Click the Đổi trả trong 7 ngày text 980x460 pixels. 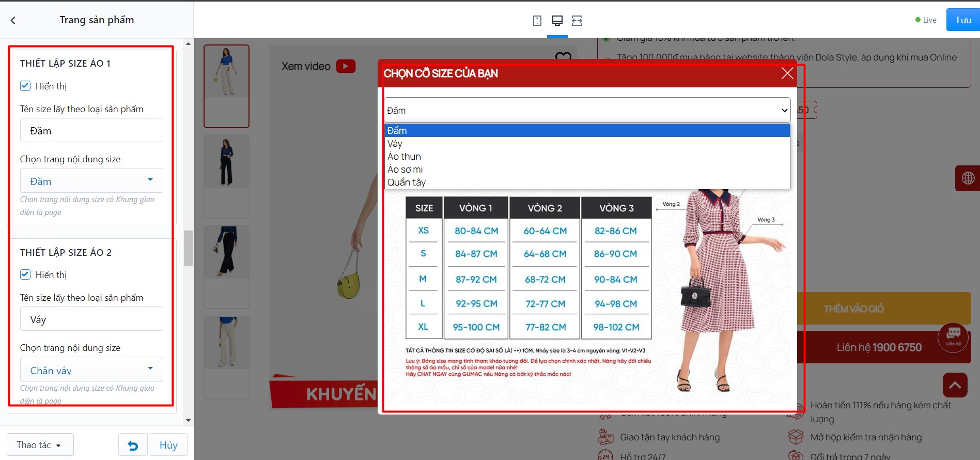pos(850,456)
